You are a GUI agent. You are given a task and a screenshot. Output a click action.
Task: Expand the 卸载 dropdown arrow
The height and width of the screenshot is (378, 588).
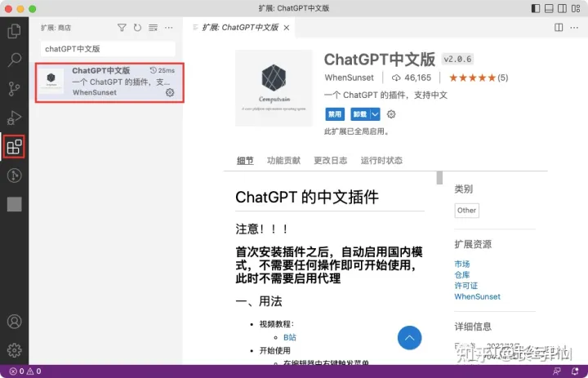[375, 114]
